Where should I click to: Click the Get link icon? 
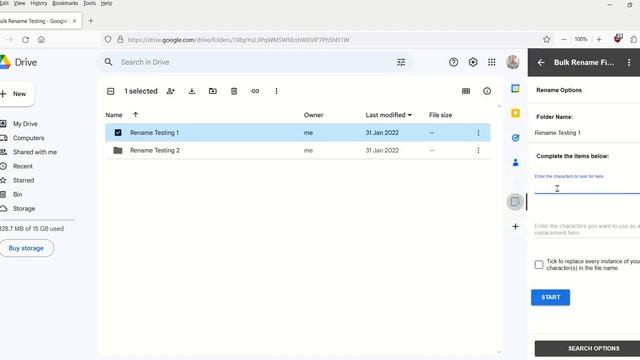pos(255,91)
